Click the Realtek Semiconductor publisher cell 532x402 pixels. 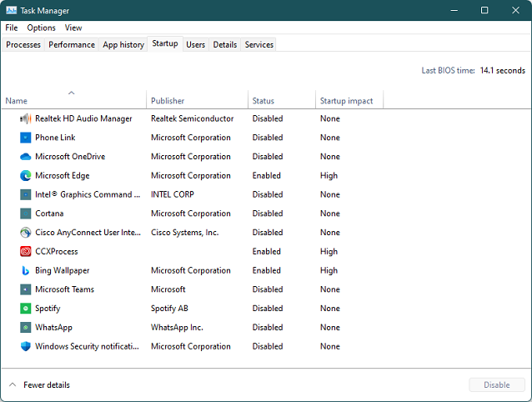192,118
